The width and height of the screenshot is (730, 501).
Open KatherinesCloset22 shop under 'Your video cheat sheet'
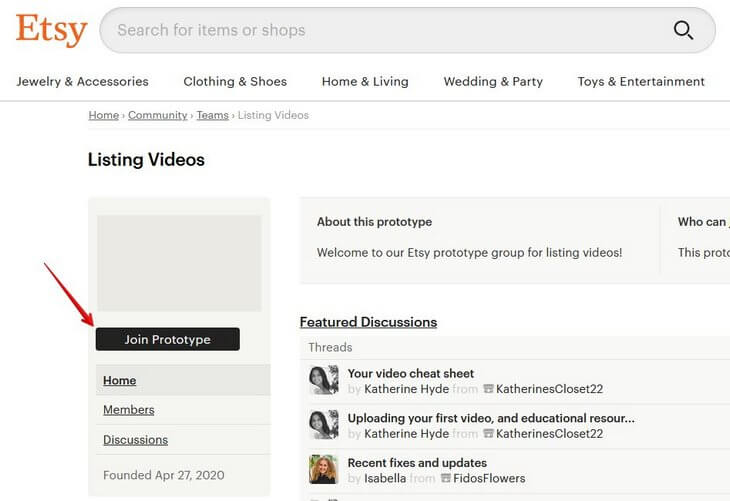click(549, 389)
